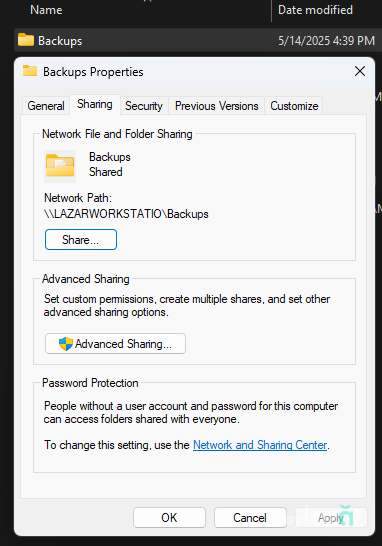The height and width of the screenshot is (546, 382).
Task: Switch to the General tab
Action: [x=46, y=106]
